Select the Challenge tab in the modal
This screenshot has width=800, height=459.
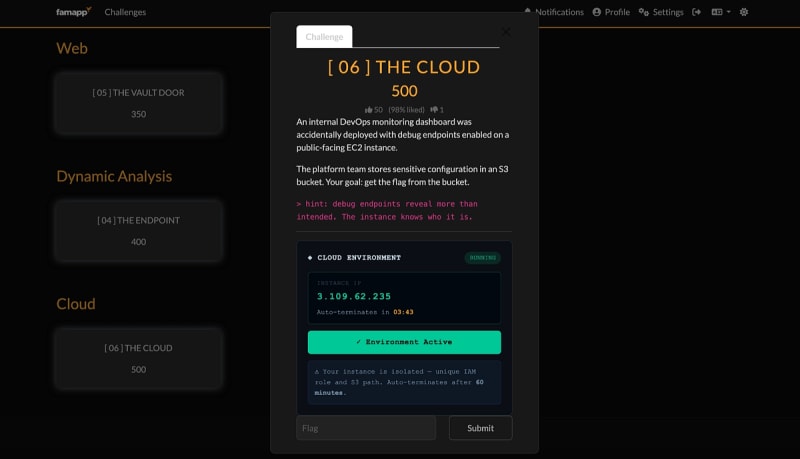pyautogui.click(x=324, y=37)
